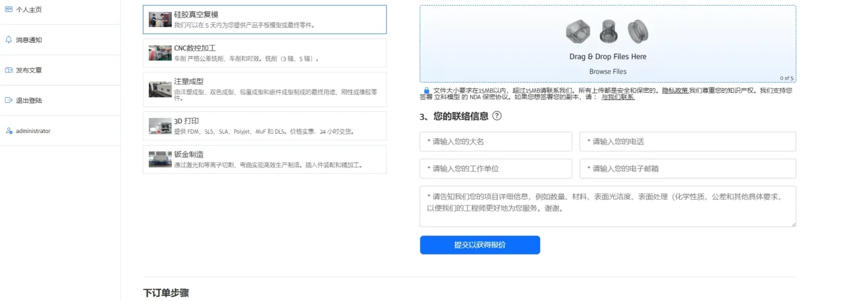Click the 硅胶真空复模 thumbnail image

[160, 19]
